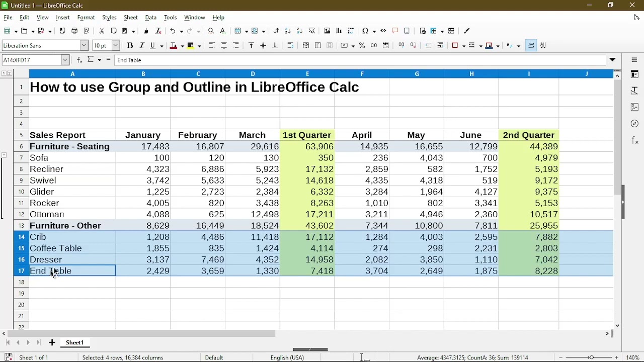Open the File menu
The height and width of the screenshot is (362, 644).
[8, 18]
